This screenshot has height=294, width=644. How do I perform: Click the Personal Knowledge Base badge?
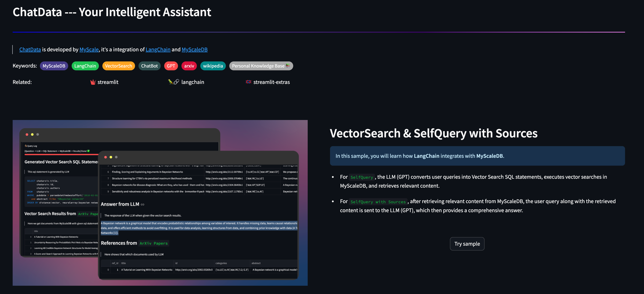tap(261, 66)
